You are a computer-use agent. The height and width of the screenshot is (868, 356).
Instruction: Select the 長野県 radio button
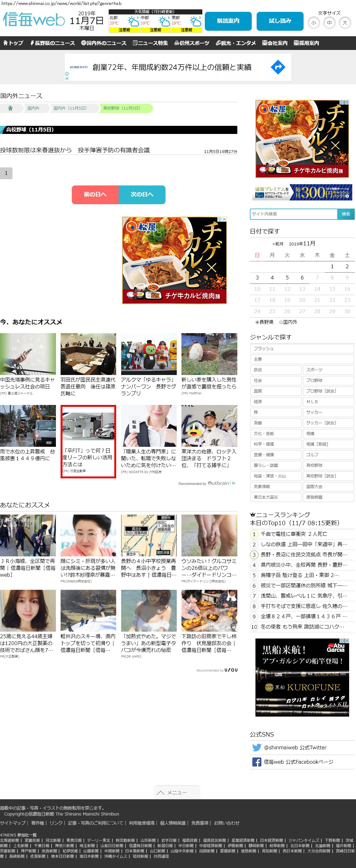(x=257, y=322)
